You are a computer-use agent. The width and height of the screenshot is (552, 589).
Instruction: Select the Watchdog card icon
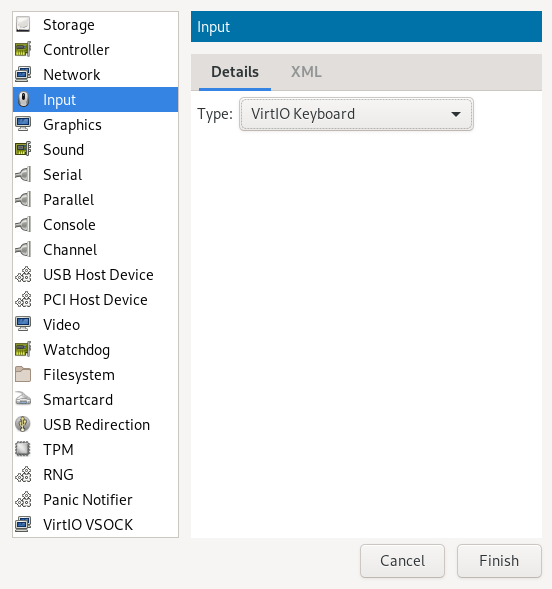point(23,349)
